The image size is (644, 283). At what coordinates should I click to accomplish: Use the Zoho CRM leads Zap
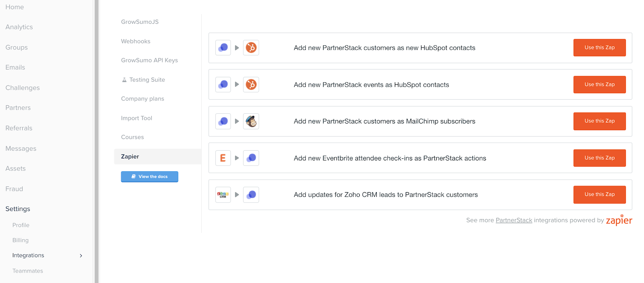point(599,195)
